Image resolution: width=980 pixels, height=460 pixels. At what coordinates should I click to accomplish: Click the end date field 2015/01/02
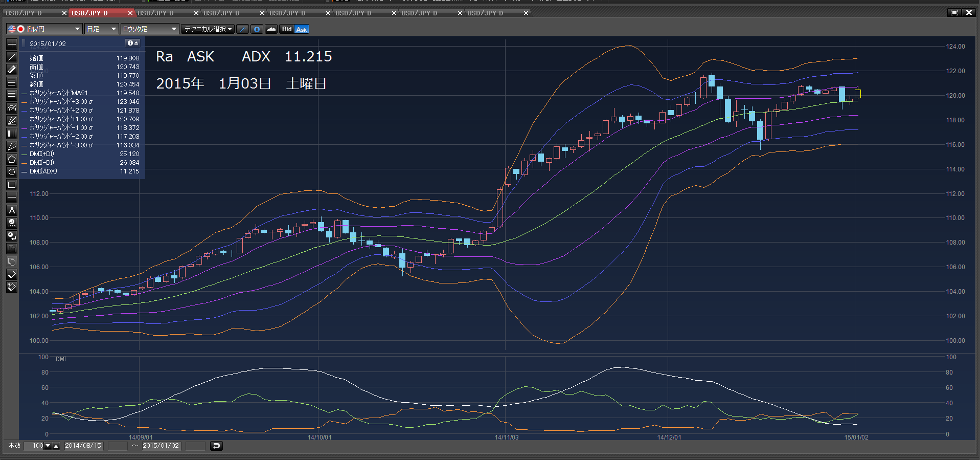pos(161,446)
